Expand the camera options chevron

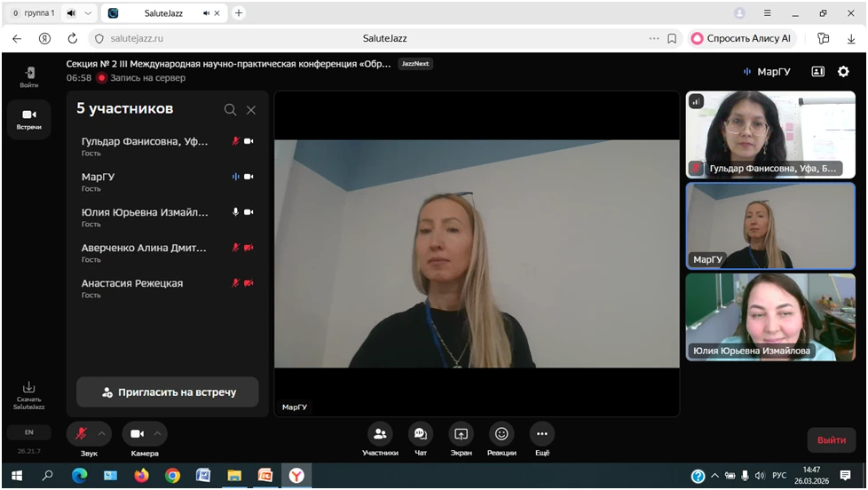(157, 434)
